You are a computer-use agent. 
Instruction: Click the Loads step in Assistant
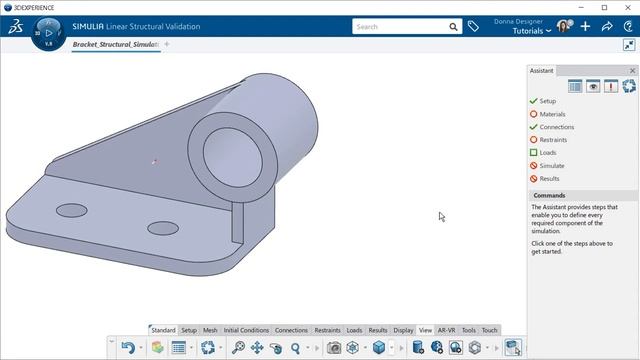pyautogui.click(x=548, y=153)
